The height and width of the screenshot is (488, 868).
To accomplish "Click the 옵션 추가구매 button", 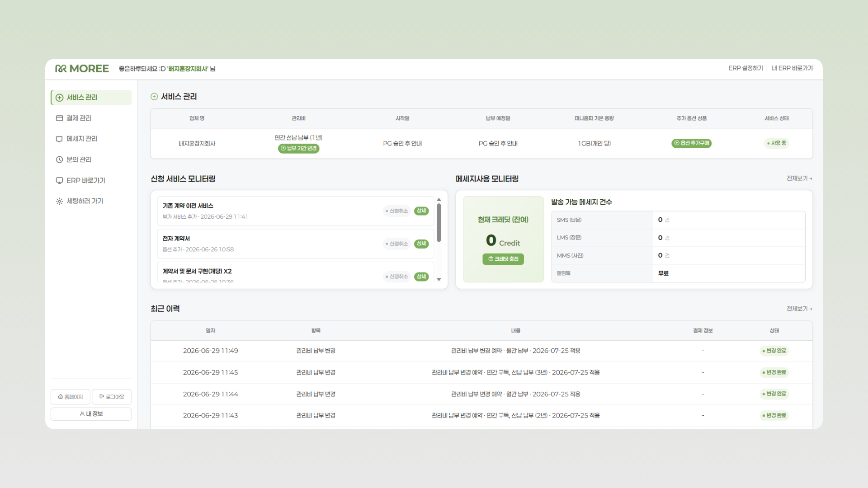I will click(691, 143).
